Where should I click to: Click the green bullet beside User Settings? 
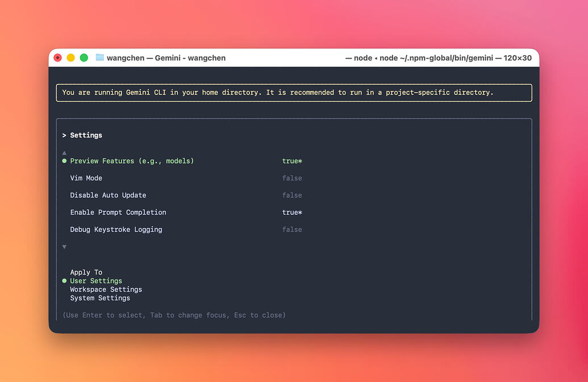pos(65,281)
